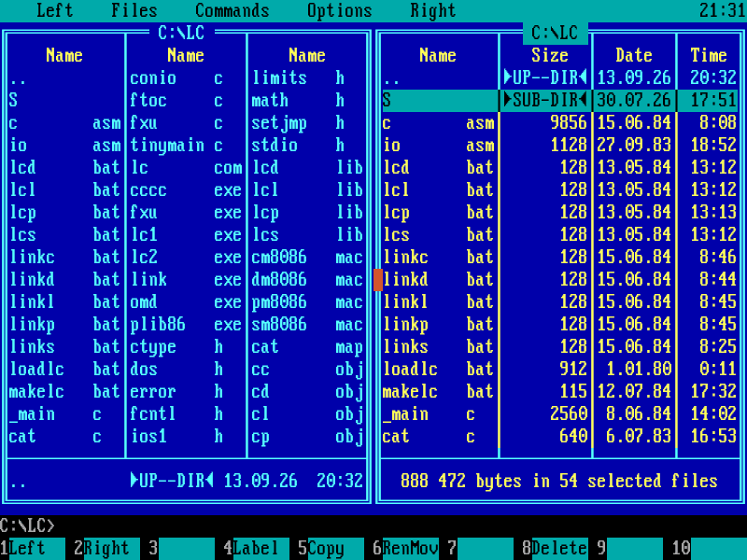The height and width of the screenshot is (560, 747).
Task: Open the Files menu
Action: pos(134,10)
